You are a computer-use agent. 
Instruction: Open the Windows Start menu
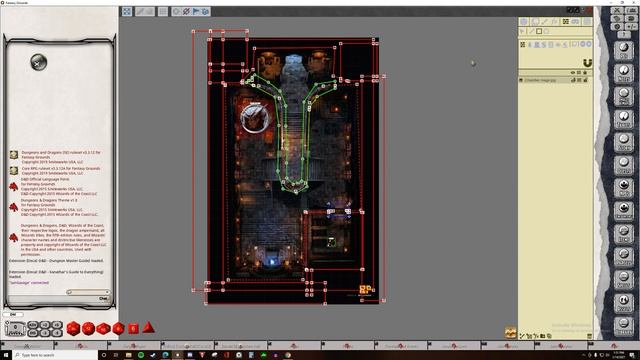pyautogui.click(x=6, y=355)
